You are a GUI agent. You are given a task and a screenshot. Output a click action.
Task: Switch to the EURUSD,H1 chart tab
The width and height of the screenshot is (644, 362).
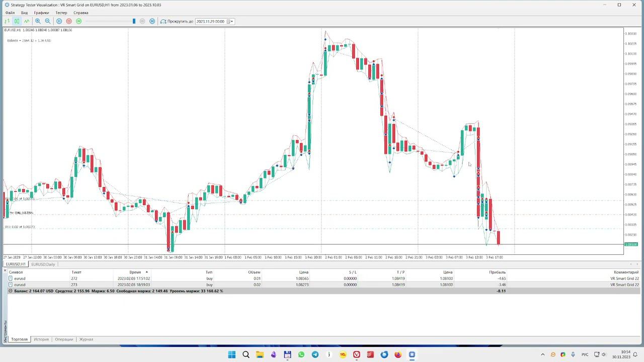pos(16,264)
